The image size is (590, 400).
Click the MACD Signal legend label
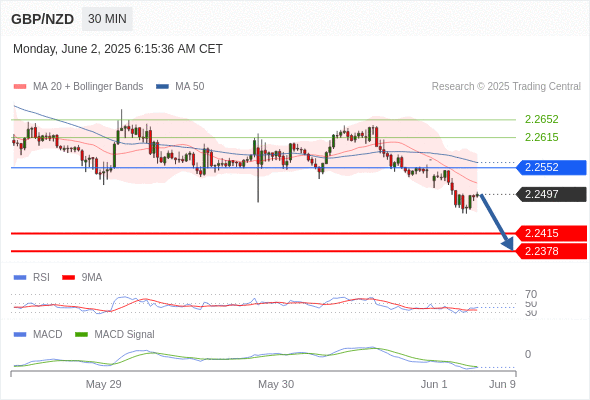coord(124,334)
